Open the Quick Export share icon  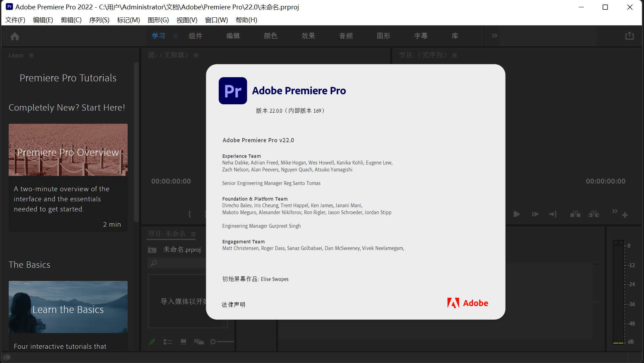(629, 36)
